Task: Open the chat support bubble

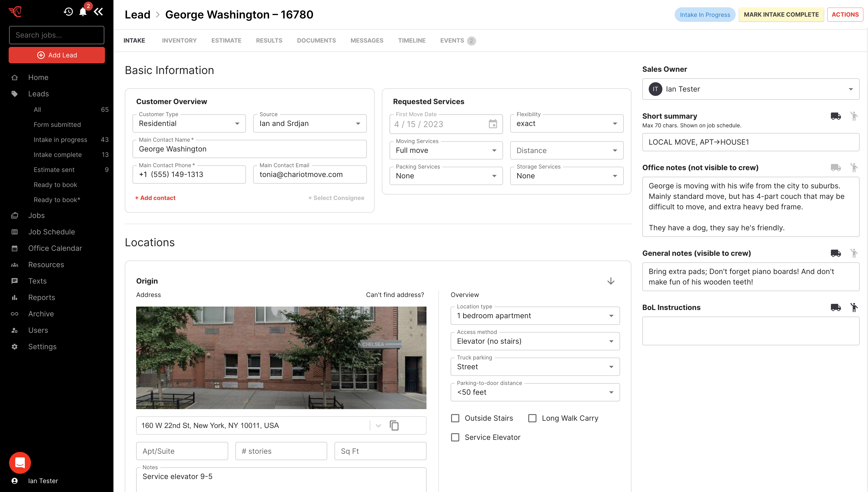Action: 20,463
